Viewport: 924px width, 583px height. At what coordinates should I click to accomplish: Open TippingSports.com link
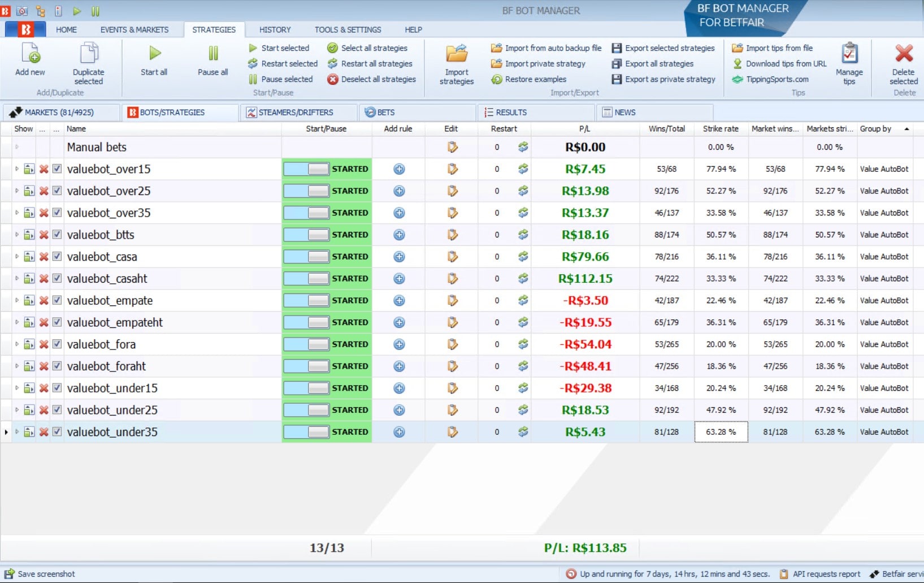pos(770,79)
